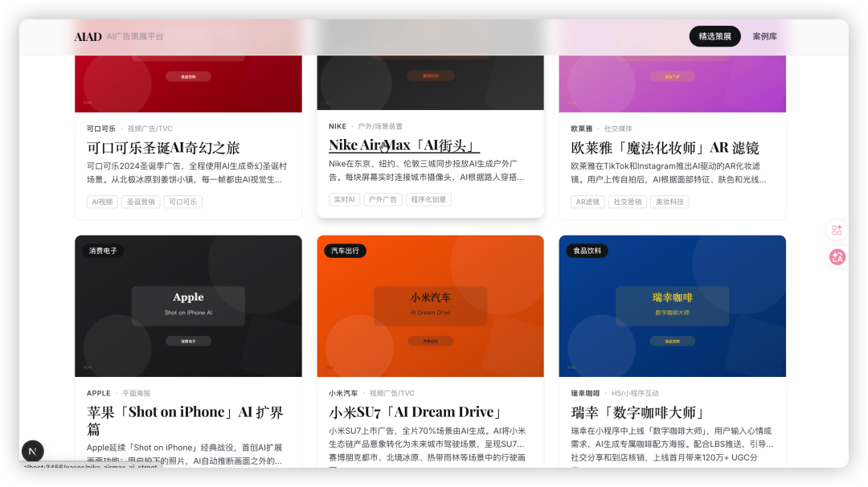Click the 食品饮料 badge on the 瑞幸 card
This screenshot has width=868, height=487.
point(588,251)
